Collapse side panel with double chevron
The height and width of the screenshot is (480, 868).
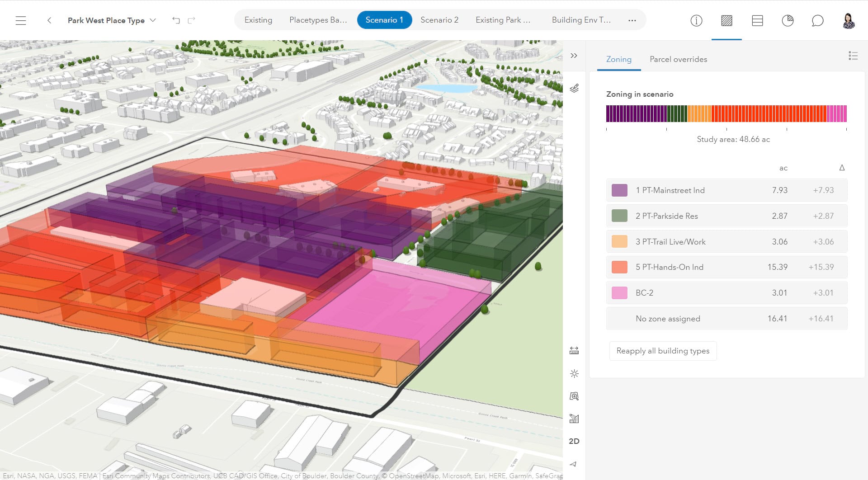(x=574, y=56)
